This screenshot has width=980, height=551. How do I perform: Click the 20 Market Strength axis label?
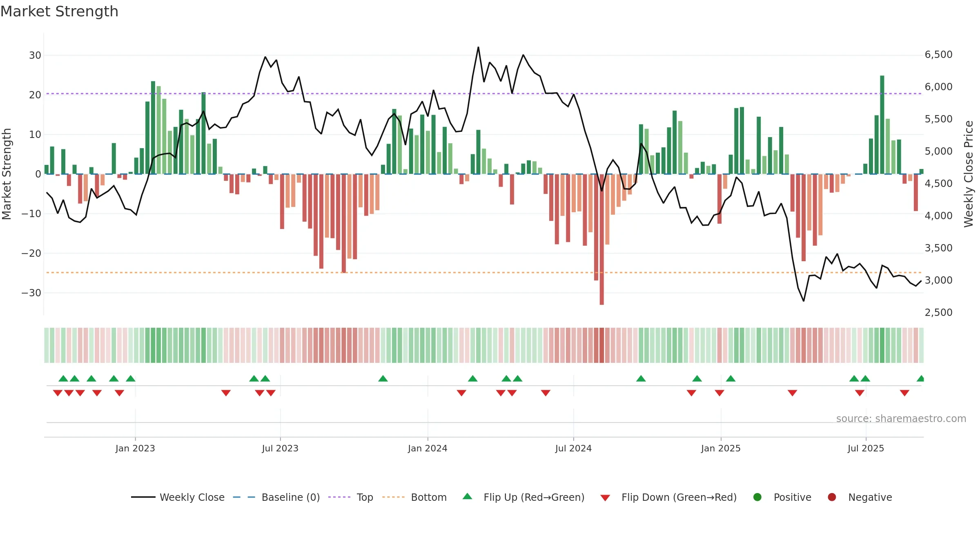35,95
